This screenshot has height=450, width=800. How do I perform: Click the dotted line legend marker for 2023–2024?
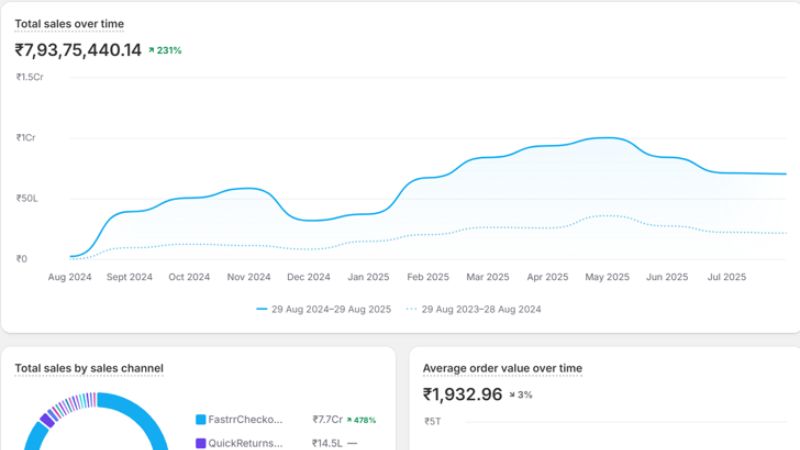click(x=412, y=309)
